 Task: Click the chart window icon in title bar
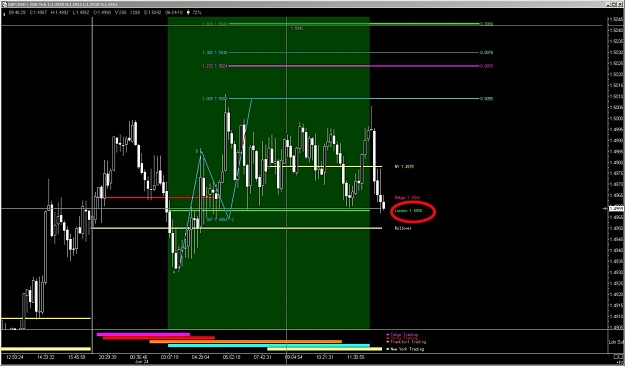pos(4,4)
